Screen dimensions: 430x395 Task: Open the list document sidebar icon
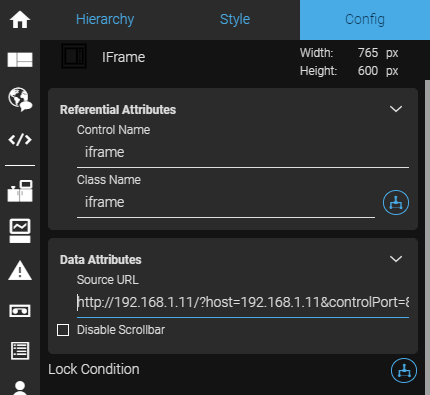coord(20,351)
